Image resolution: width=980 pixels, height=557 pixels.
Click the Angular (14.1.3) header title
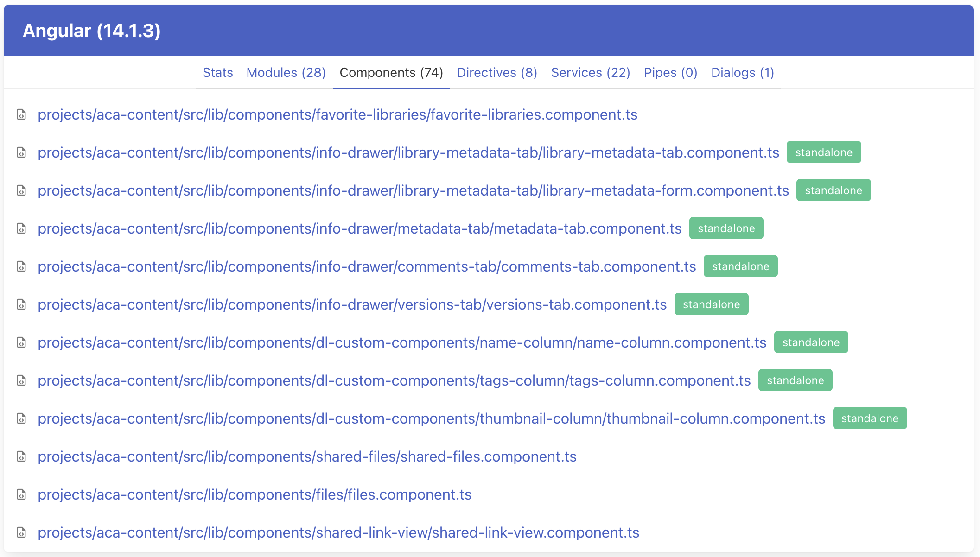[x=92, y=30]
